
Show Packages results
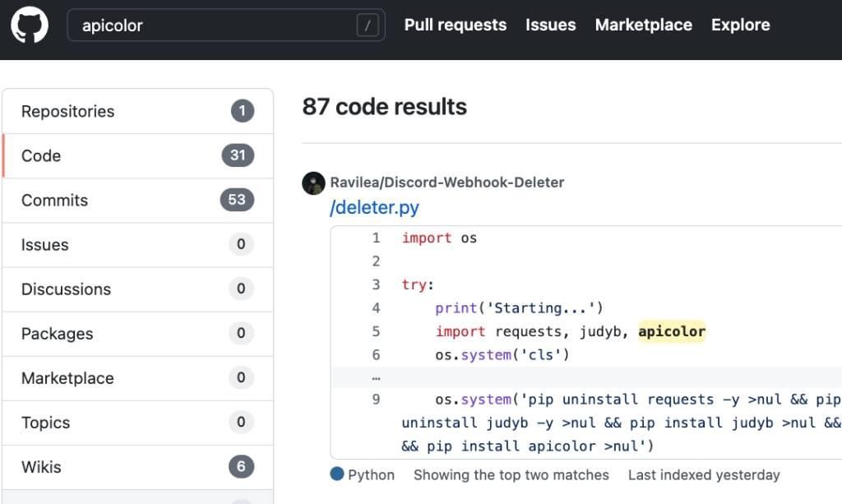coord(138,334)
